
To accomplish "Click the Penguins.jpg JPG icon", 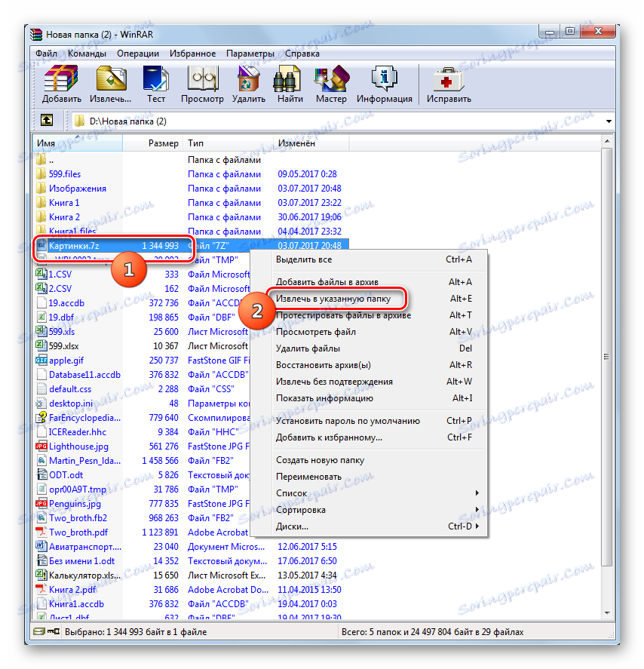I will click(x=41, y=504).
